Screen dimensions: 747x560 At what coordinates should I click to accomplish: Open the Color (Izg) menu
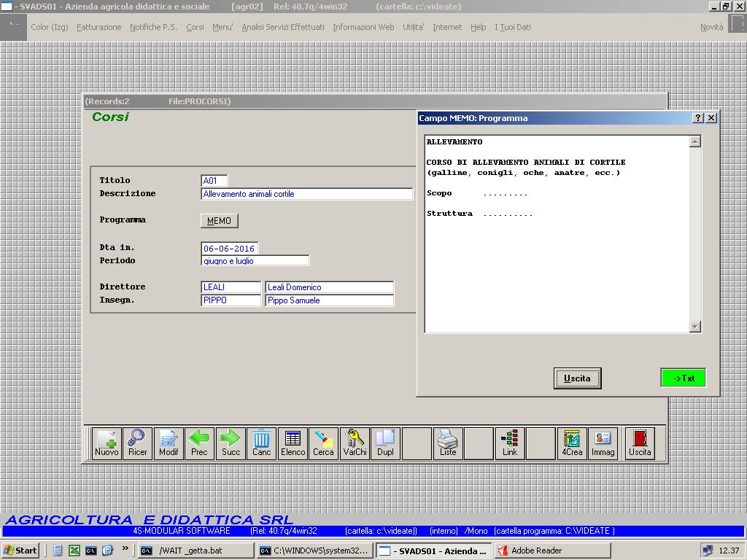[50, 27]
